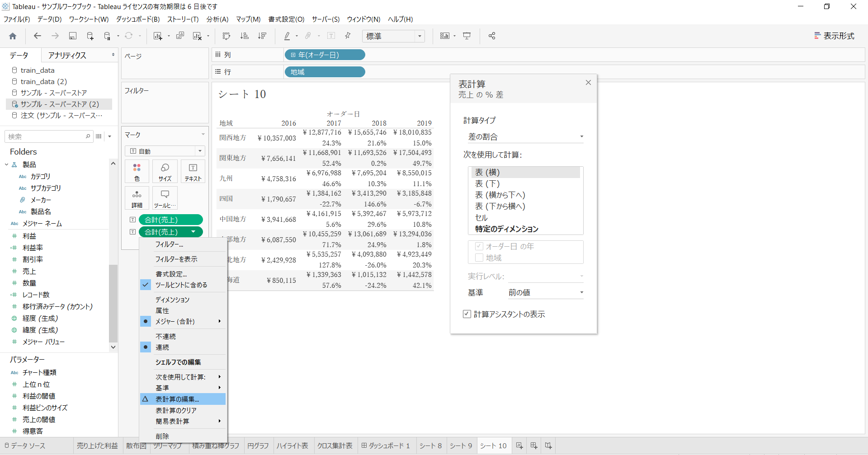Switch to the クロス集計表 sheet tab
The height and width of the screenshot is (455, 868).
point(335,446)
